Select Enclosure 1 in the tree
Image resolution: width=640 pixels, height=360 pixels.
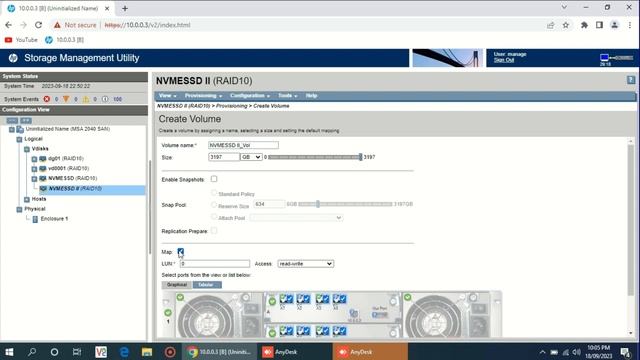point(54,219)
